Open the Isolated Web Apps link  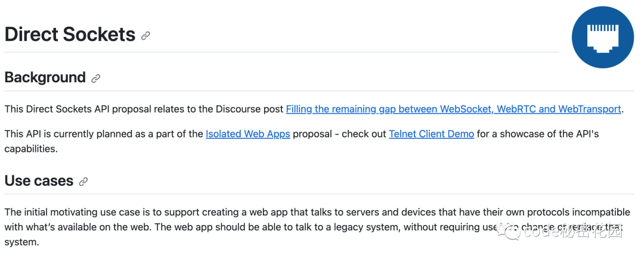click(247, 134)
